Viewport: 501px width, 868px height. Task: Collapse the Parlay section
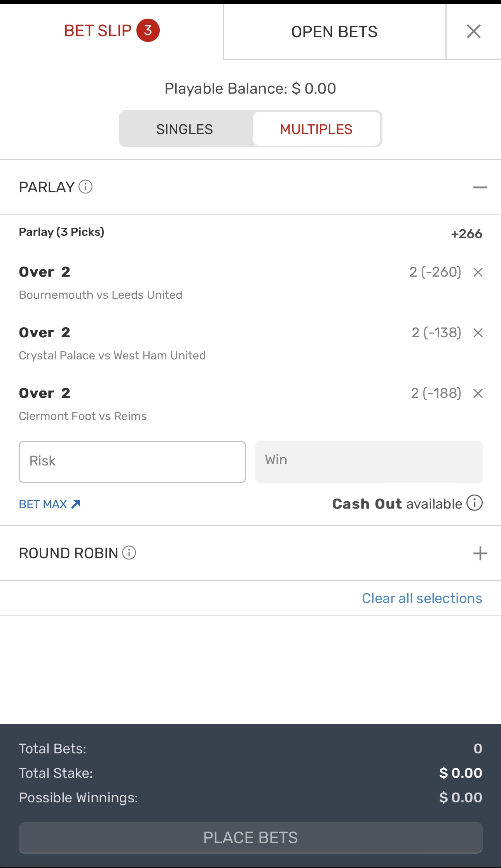(480, 187)
